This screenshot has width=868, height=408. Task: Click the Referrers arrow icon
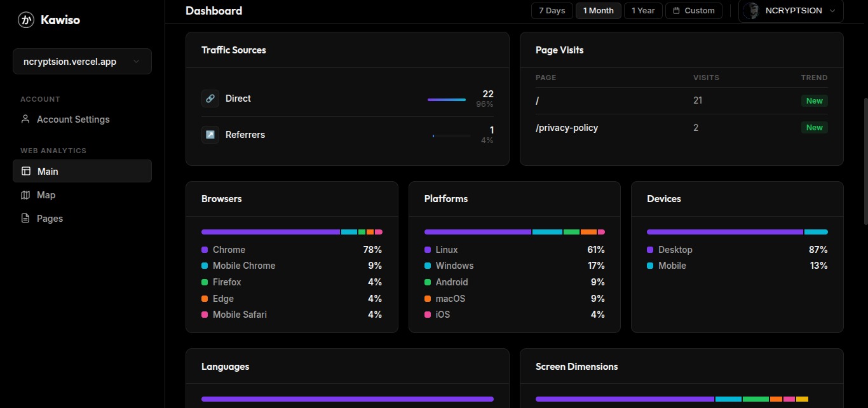[210, 134]
